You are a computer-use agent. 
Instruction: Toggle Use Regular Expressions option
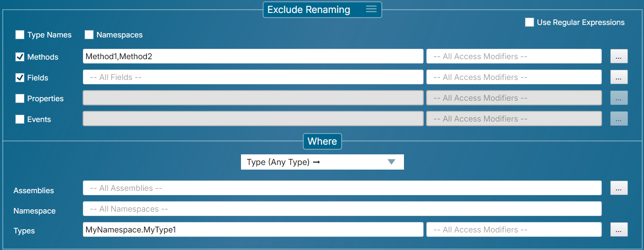530,22
